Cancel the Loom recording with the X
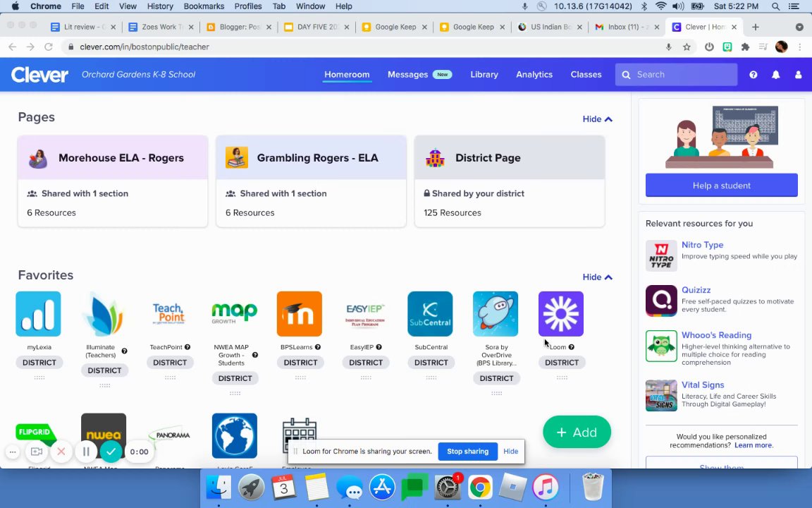Image resolution: width=812 pixels, height=508 pixels. pos(61,452)
